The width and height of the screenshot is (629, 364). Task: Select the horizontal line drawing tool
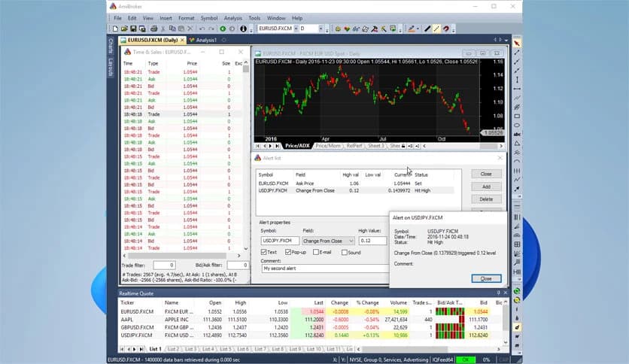pyautogui.click(x=517, y=89)
